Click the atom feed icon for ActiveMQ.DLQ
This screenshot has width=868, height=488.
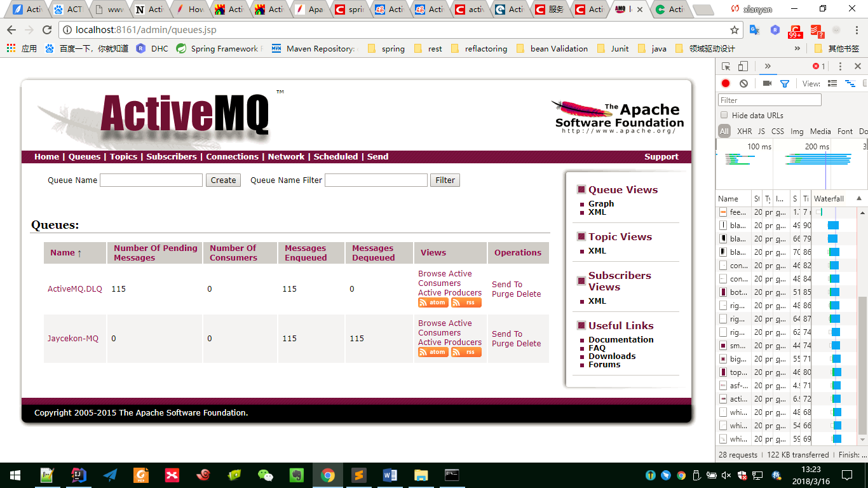(x=433, y=302)
